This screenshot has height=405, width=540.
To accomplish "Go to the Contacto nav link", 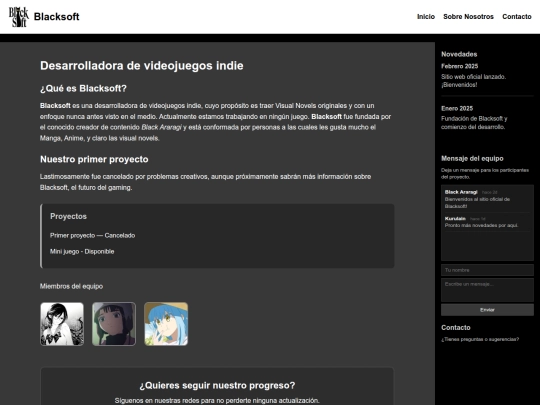I will pos(517,17).
